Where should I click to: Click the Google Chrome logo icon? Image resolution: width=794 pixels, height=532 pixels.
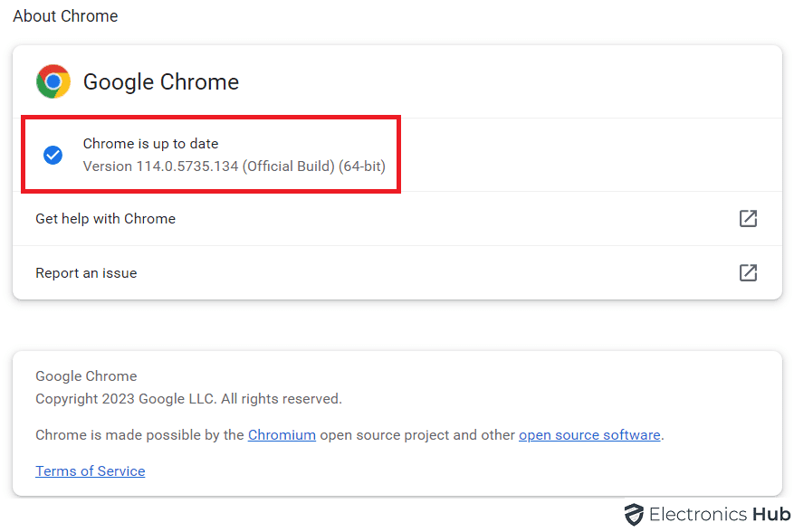click(x=53, y=81)
